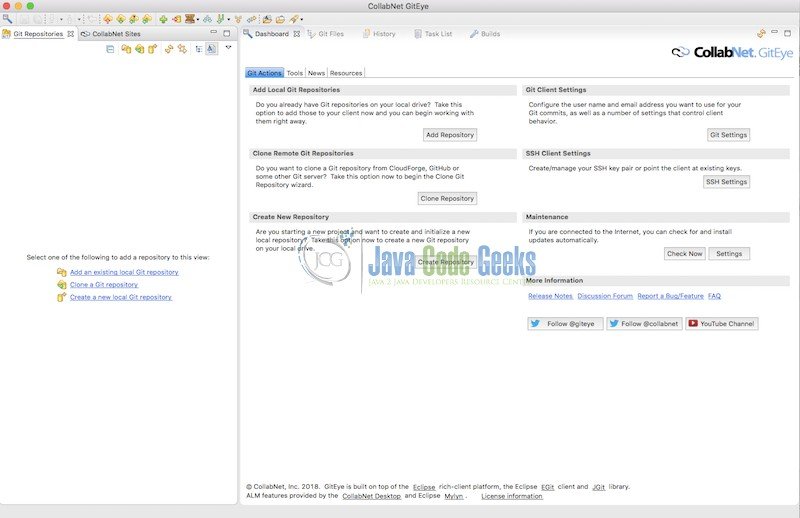Open dropdown arrow next to brown chest icon
This screenshot has width=800, height=518.
coord(198,19)
